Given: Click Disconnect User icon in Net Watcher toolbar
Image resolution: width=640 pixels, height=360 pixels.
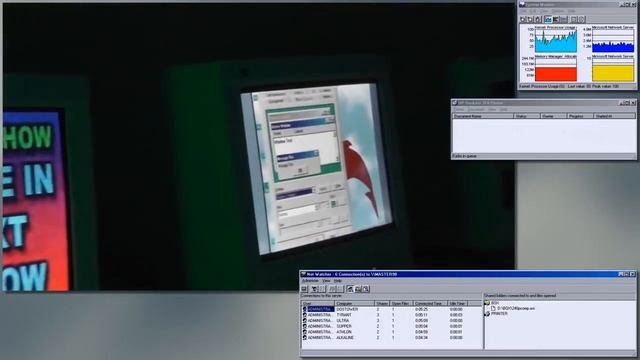Looking at the screenshot, I should pos(314,289).
